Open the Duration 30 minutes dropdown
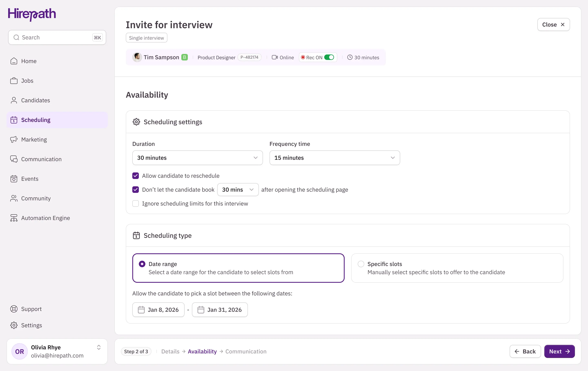 tap(198, 158)
